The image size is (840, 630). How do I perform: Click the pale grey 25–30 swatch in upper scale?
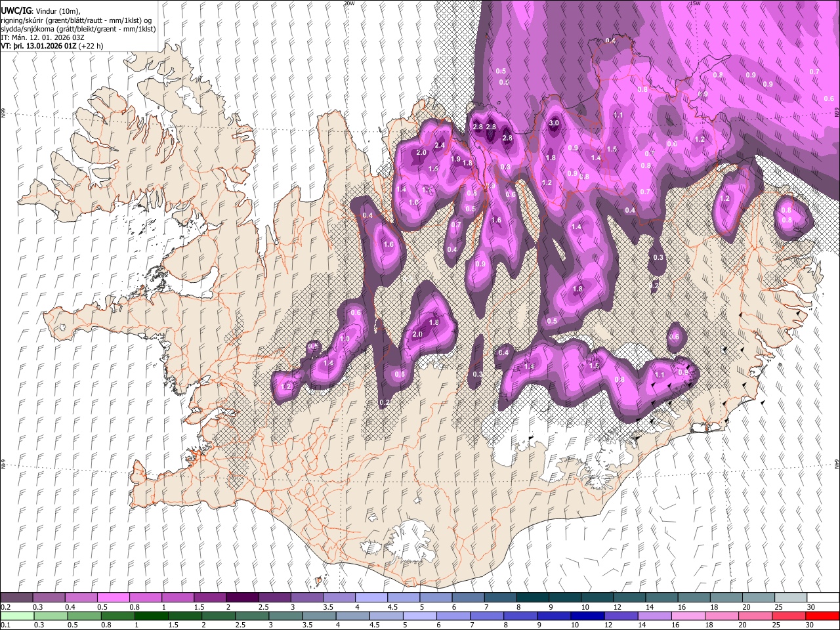coord(790,598)
